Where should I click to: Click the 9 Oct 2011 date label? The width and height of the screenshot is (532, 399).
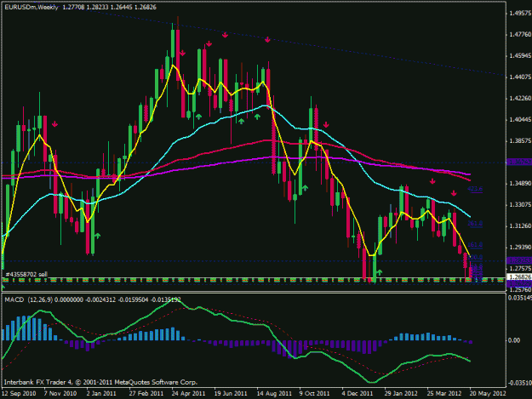[x=314, y=393]
